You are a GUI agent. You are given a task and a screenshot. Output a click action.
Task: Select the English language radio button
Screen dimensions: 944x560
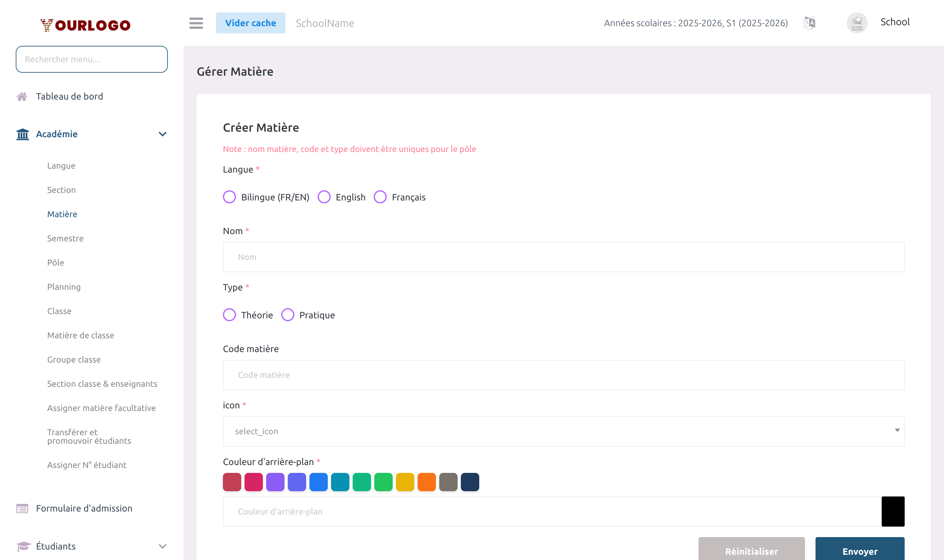tap(324, 196)
